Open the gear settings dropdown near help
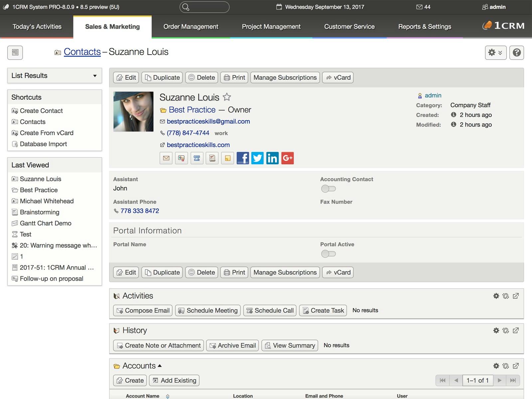The image size is (532, 399). 495,53
